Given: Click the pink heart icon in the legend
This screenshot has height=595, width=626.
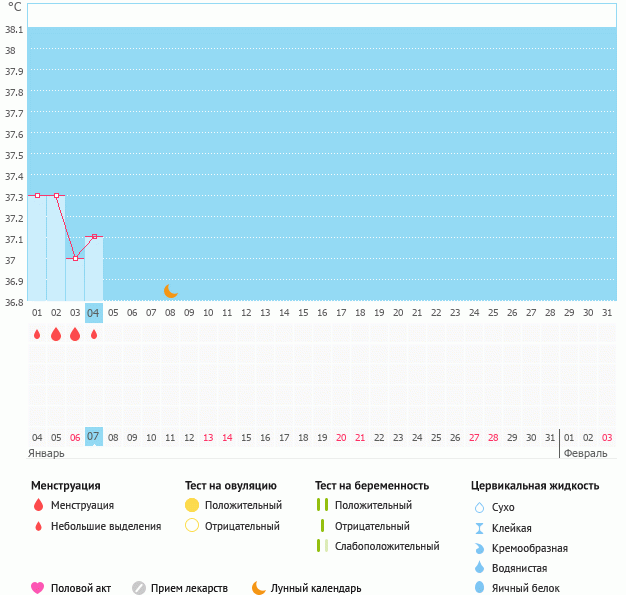Looking at the screenshot, I should 38,588.
